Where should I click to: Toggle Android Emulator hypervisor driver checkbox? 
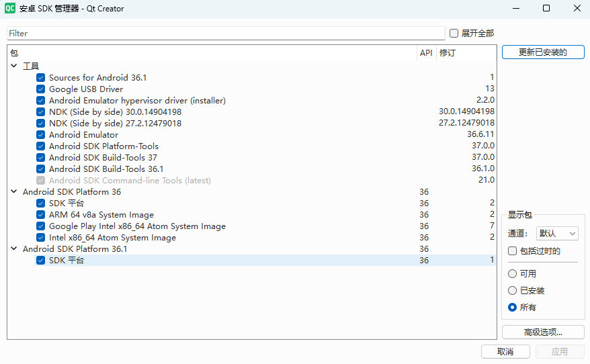coord(40,100)
